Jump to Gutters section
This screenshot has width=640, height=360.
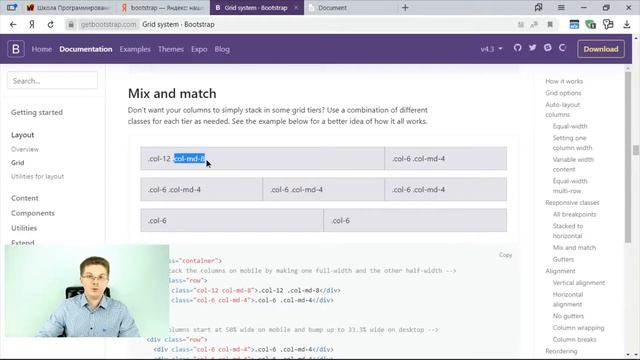563,259
